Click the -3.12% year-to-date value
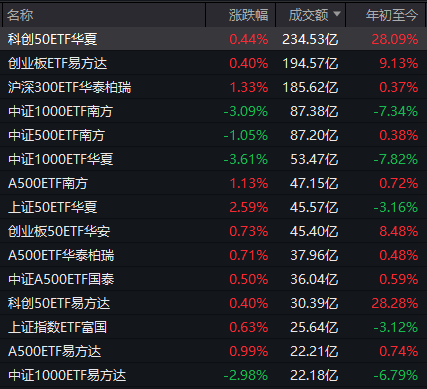Image resolution: width=427 pixels, height=389 pixels. tap(396, 327)
